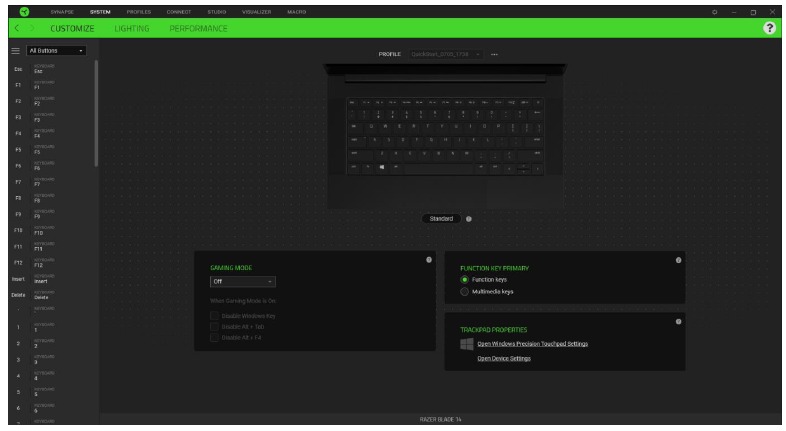Select the F8 key row
This screenshot has width=786, height=431.
tap(52, 198)
